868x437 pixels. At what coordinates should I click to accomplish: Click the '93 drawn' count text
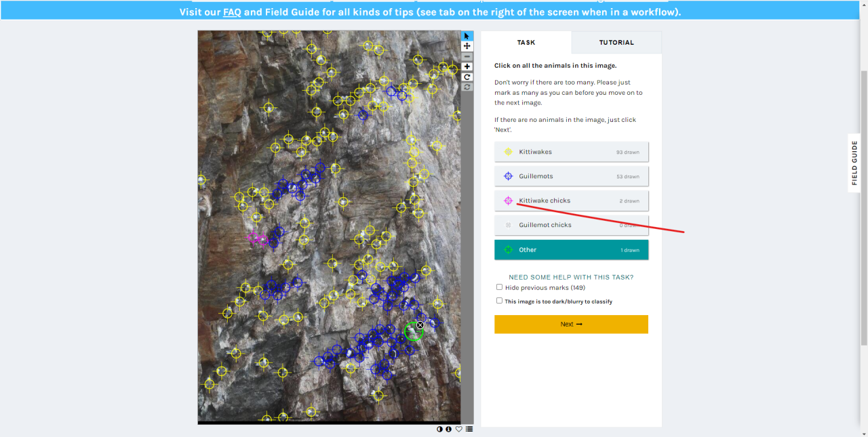[627, 152]
